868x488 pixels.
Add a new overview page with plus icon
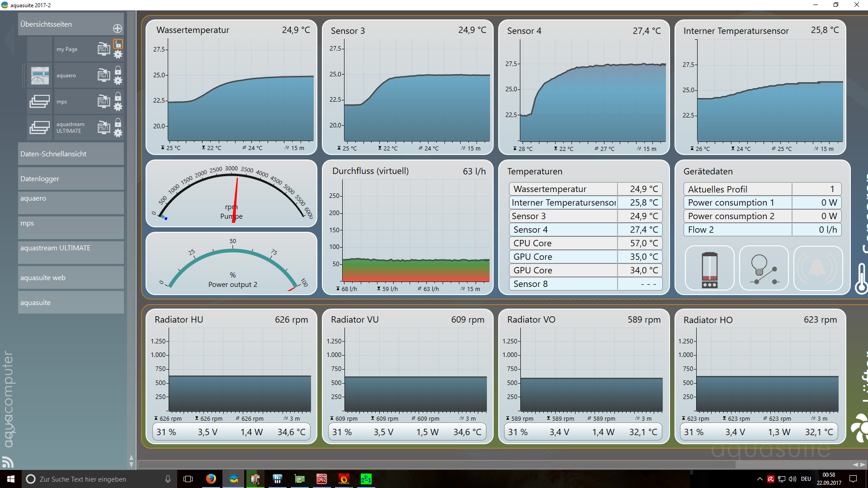[118, 28]
